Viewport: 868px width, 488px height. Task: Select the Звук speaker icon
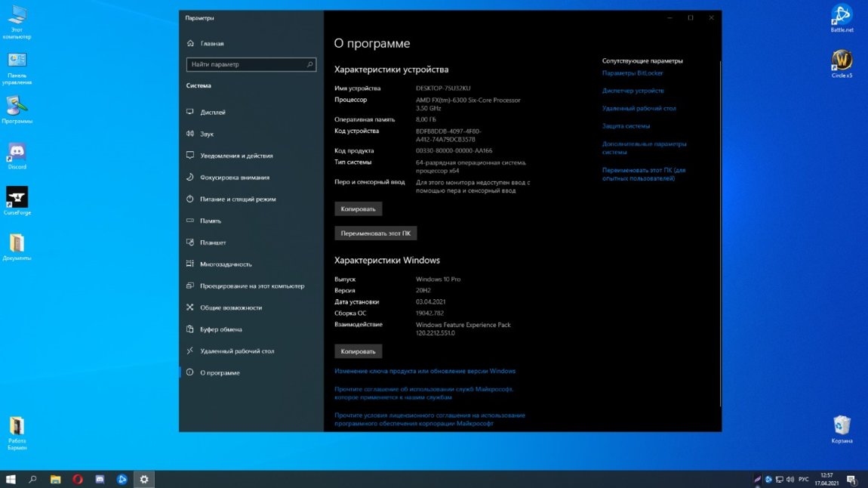coord(190,134)
